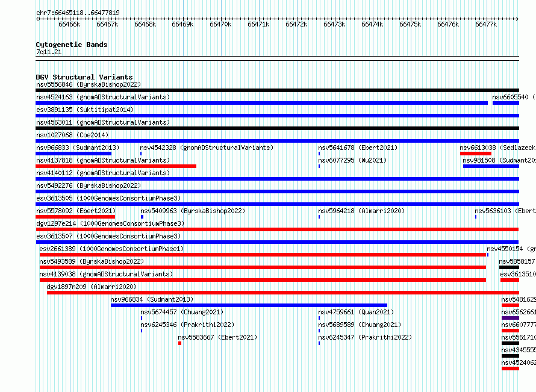Image resolution: width=536 pixels, height=392 pixels.
Task: Click the nsv4550154 variant label
Action: pyautogui.click(x=511, y=249)
